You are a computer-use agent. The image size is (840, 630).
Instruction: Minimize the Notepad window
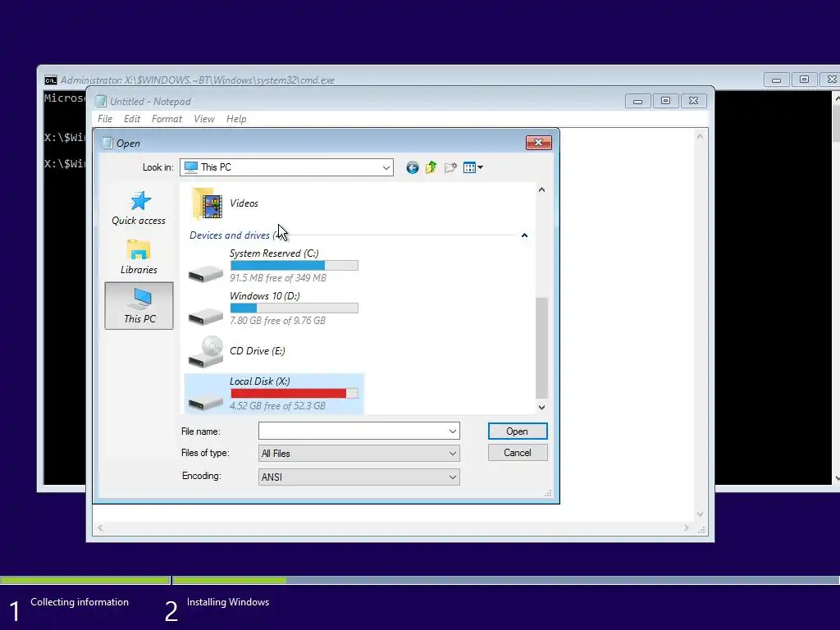[637, 101]
